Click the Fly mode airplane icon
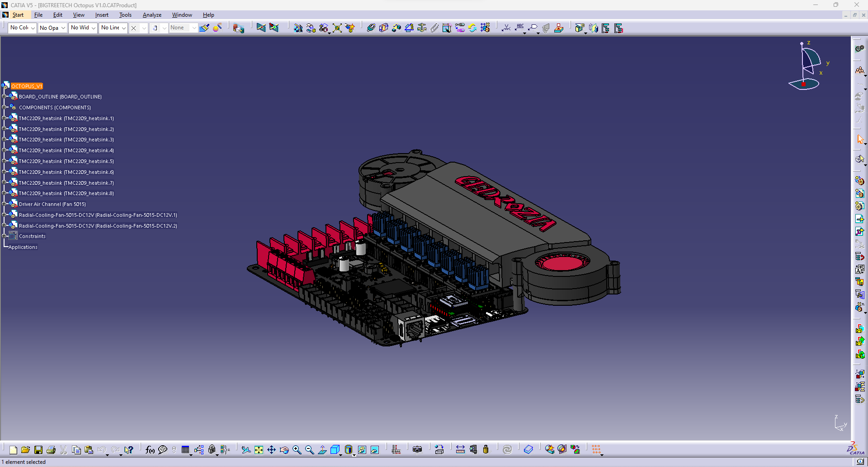The image size is (868, 467). [246, 450]
